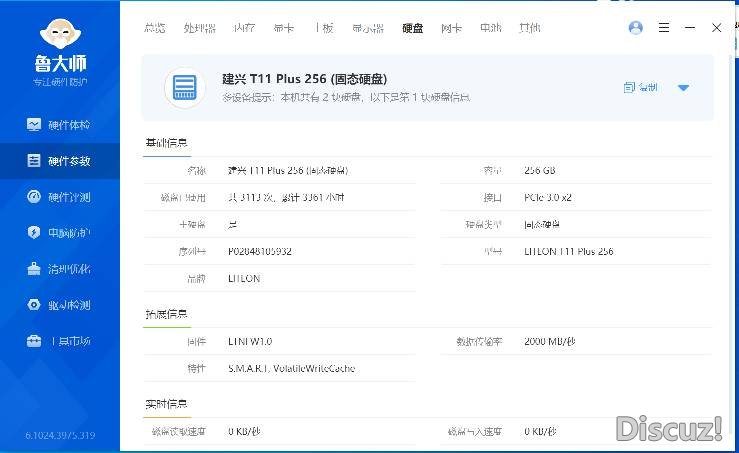The image size is (739, 453).
Task: Switch to the 内存 tab
Action: (x=244, y=28)
